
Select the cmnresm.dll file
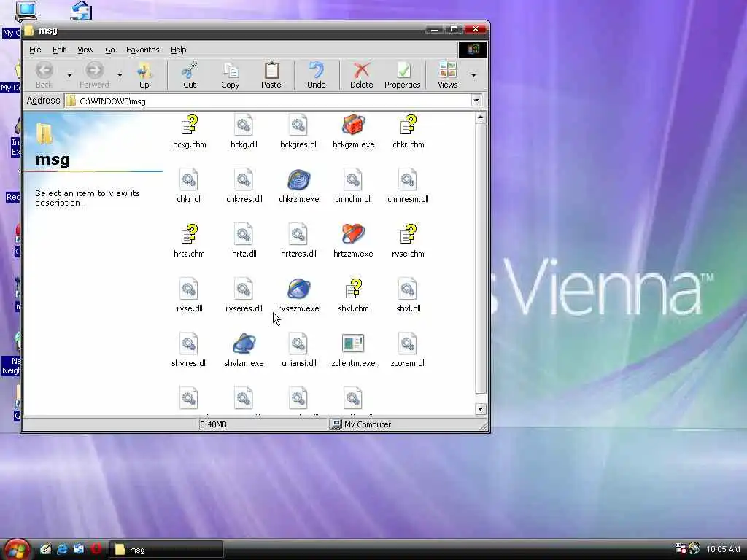point(408,186)
